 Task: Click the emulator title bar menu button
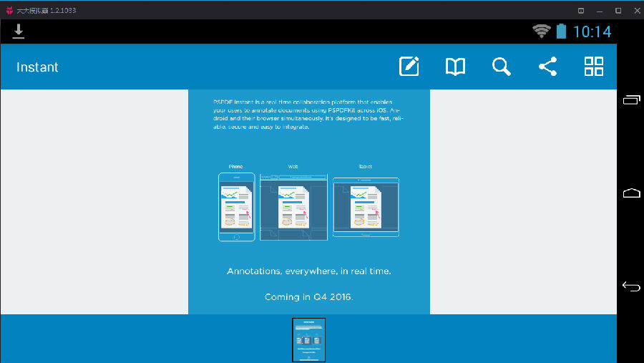point(581,10)
